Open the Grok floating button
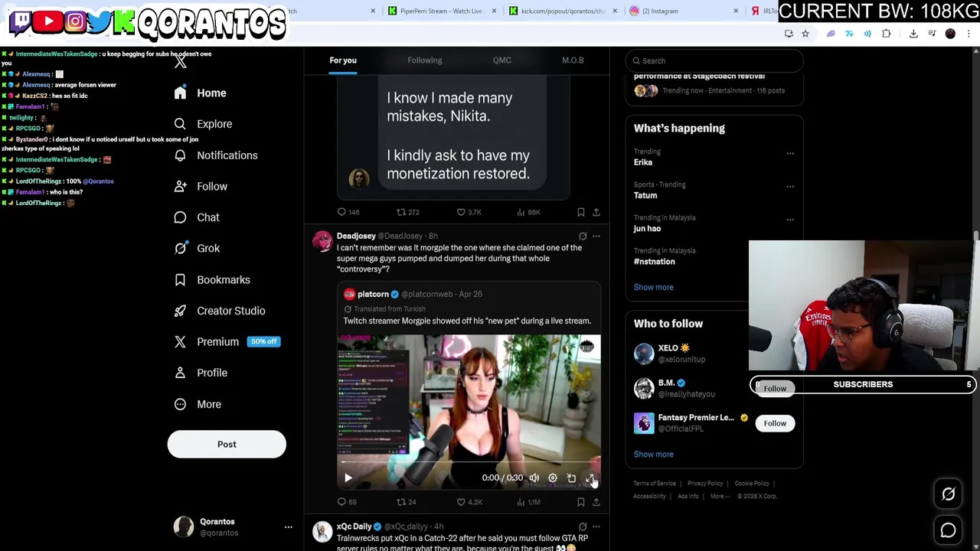Viewport: 980px width, 551px height. (949, 494)
